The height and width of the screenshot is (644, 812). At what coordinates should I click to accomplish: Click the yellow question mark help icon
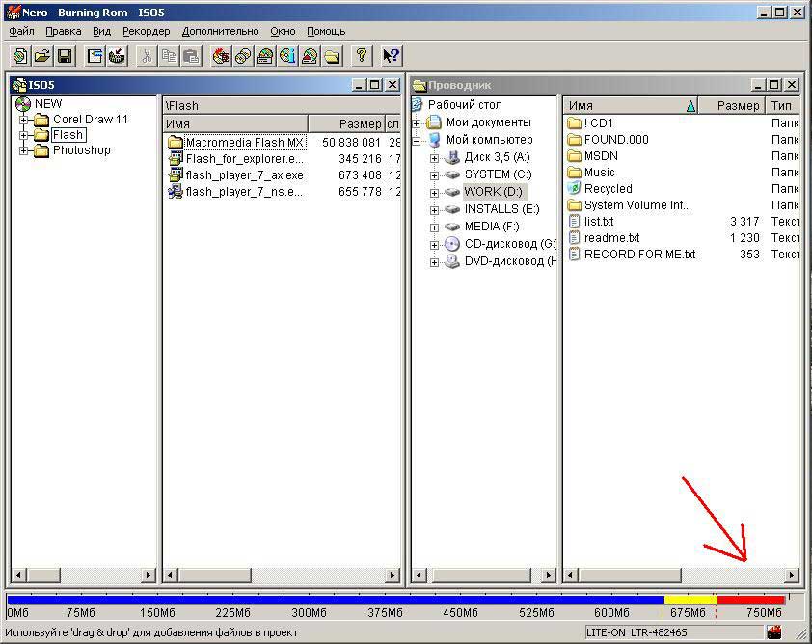[362, 55]
